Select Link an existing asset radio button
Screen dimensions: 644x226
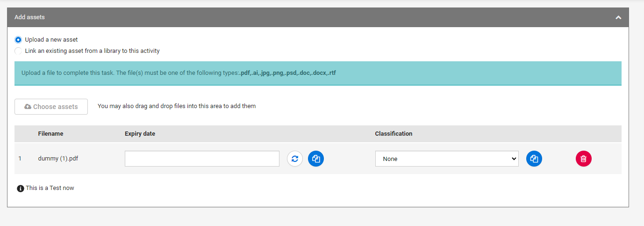pyautogui.click(x=18, y=51)
